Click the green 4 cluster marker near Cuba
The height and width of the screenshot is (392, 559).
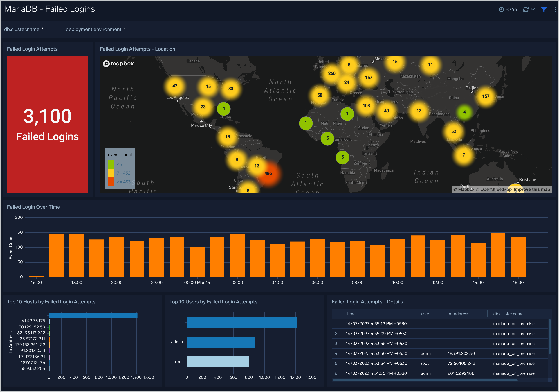tap(223, 109)
